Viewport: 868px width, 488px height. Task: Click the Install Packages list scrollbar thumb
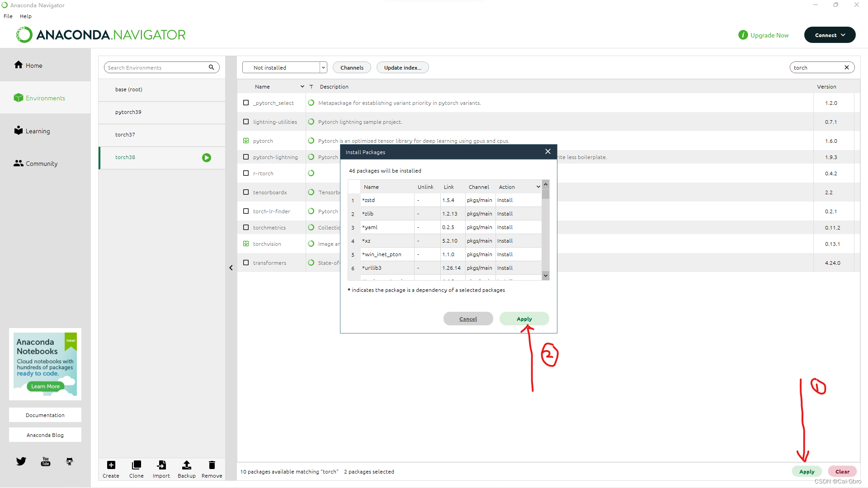click(x=546, y=193)
